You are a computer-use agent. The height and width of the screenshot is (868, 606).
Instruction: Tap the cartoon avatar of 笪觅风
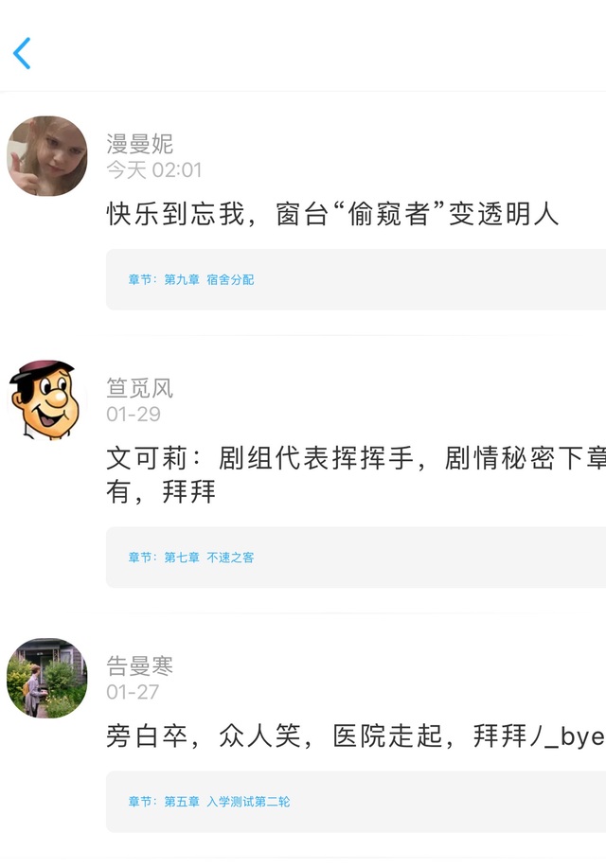47,400
